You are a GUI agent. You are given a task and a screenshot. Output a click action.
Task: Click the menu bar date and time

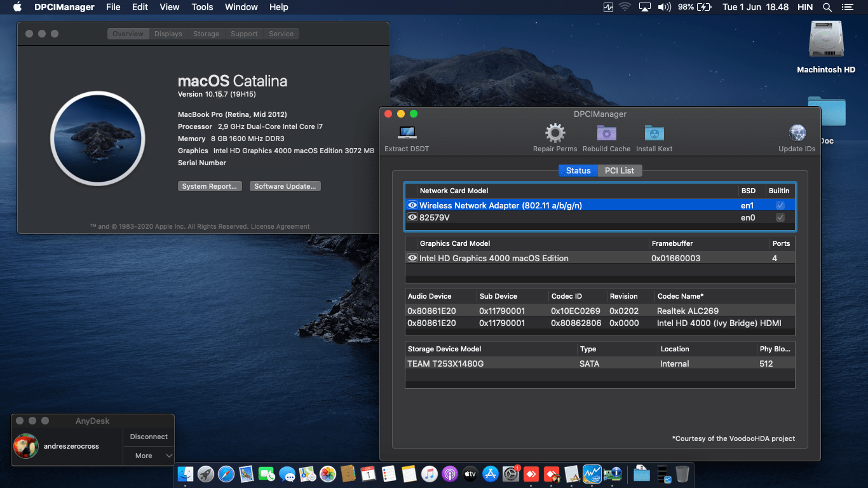tap(756, 7)
